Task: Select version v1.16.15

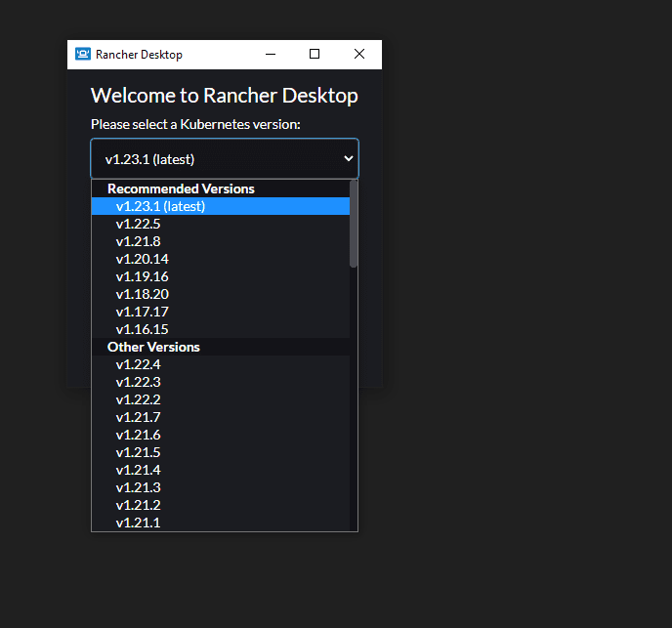Action: coord(221,329)
